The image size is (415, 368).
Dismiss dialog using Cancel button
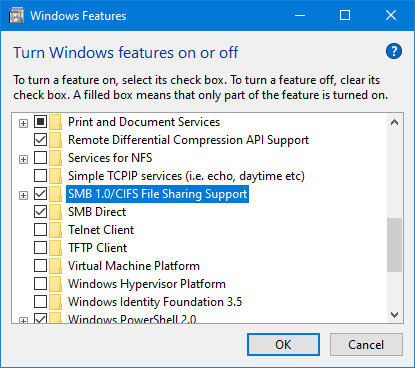366,344
